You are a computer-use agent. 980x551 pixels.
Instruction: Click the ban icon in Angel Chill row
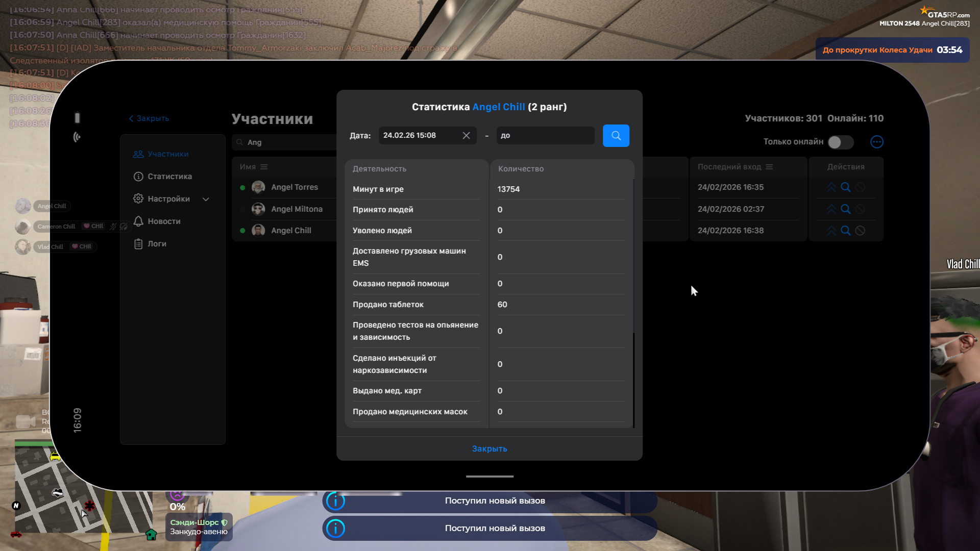860,231
